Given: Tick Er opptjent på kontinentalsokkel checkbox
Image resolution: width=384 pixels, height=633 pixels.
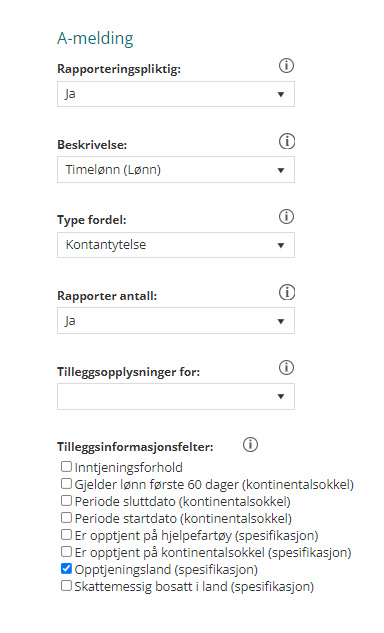Looking at the screenshot, I should click(66, 552).
